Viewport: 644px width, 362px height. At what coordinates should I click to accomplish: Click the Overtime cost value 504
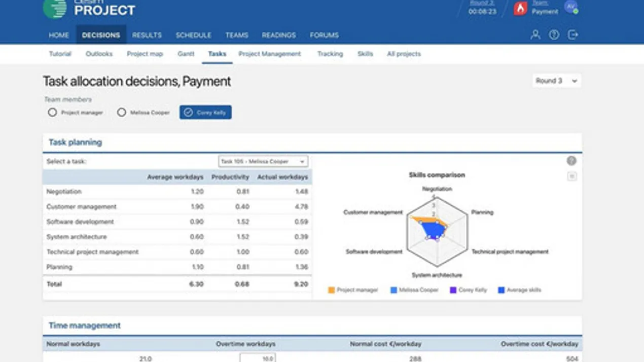[x=573, y=358]
